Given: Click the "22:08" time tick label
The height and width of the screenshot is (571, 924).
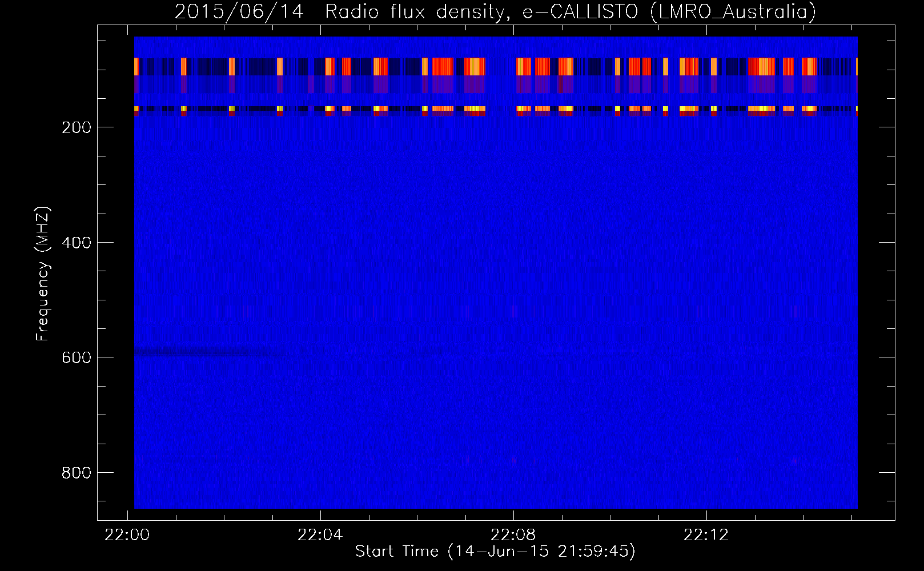Looking at the screenshot, I should click(513, 535).
